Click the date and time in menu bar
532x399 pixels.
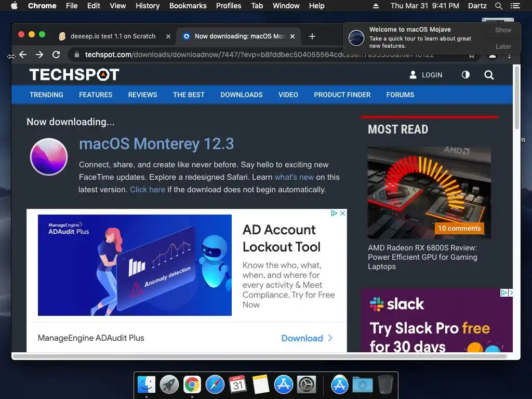425,6
